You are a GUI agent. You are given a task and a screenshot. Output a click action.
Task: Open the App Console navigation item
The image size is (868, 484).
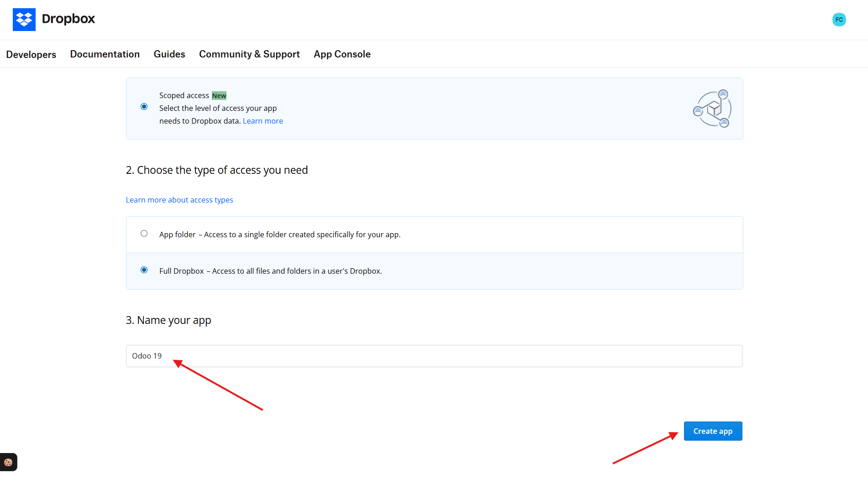[342, 54]
